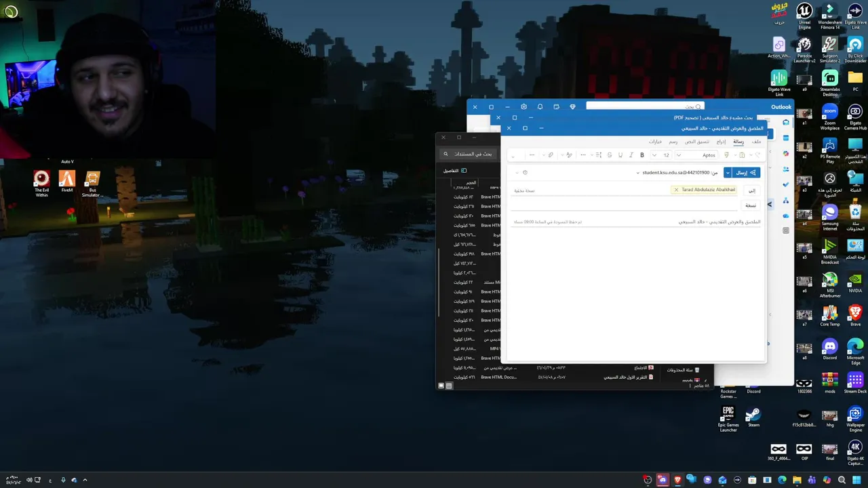The width and height of the screenshot is (868, 488).
Task: Open the Org Explorer icon in Outlook sidebar
Action: tap(786, 201)
